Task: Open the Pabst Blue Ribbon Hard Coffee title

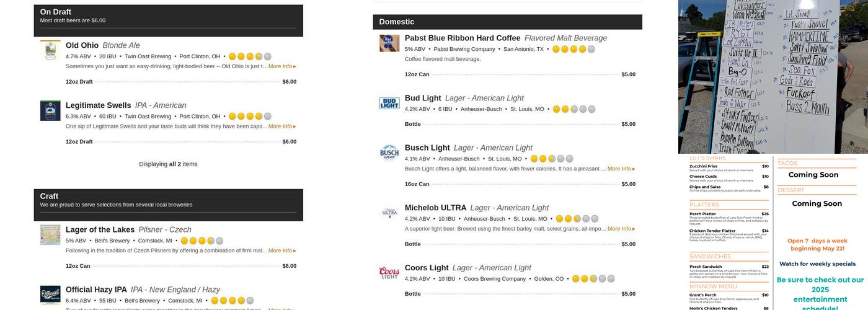Action: [x=463, y=38]
